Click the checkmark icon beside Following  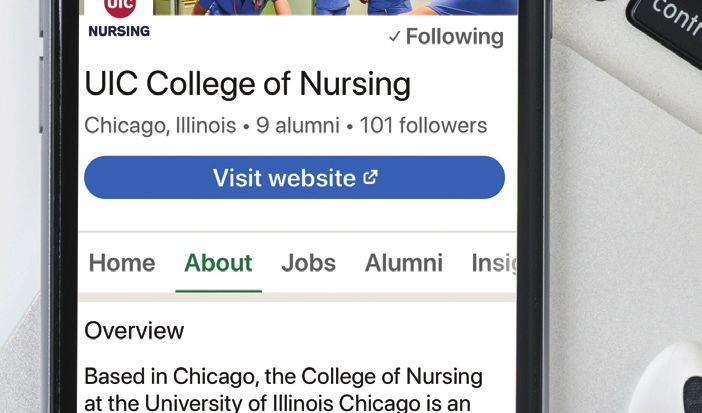click(x=394, y=37)
